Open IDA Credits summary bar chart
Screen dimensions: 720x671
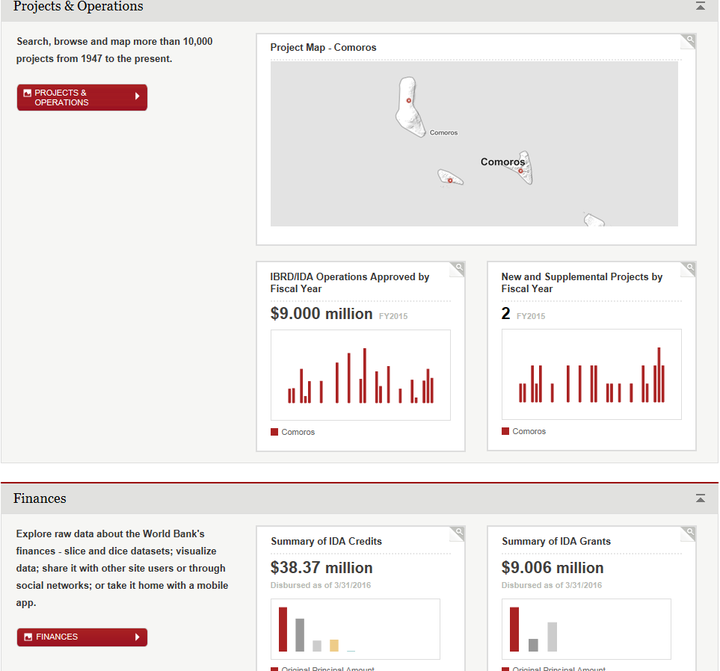point(355,629)
